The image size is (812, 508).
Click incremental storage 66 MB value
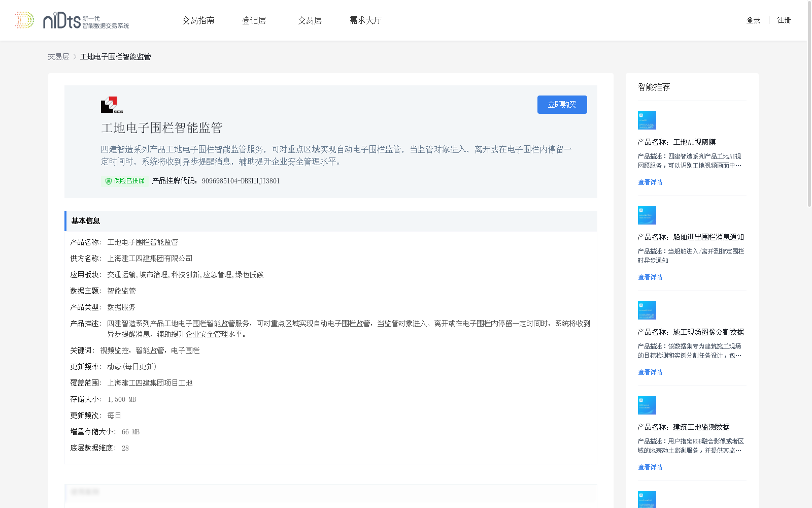(130, 432)
